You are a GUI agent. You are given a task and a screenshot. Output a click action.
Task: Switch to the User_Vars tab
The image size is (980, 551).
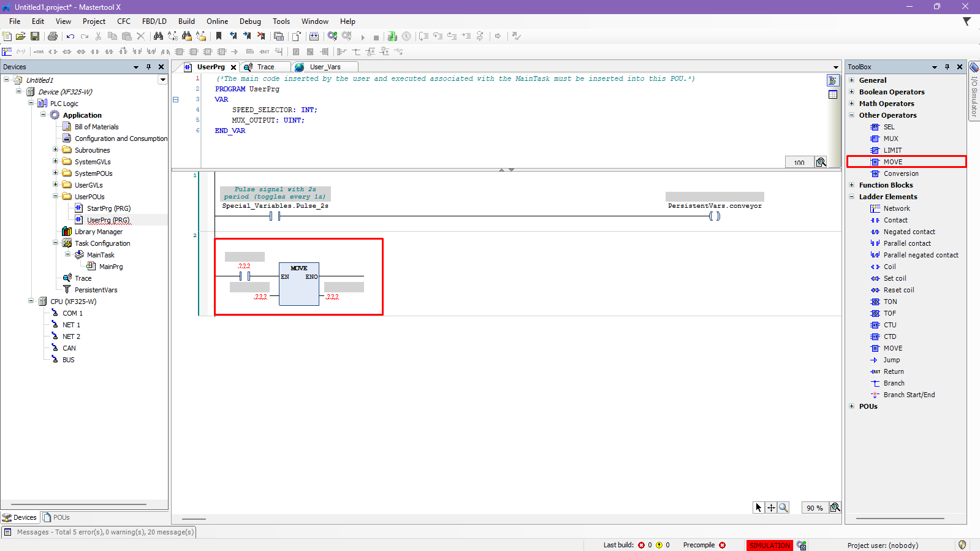(324, 67)
